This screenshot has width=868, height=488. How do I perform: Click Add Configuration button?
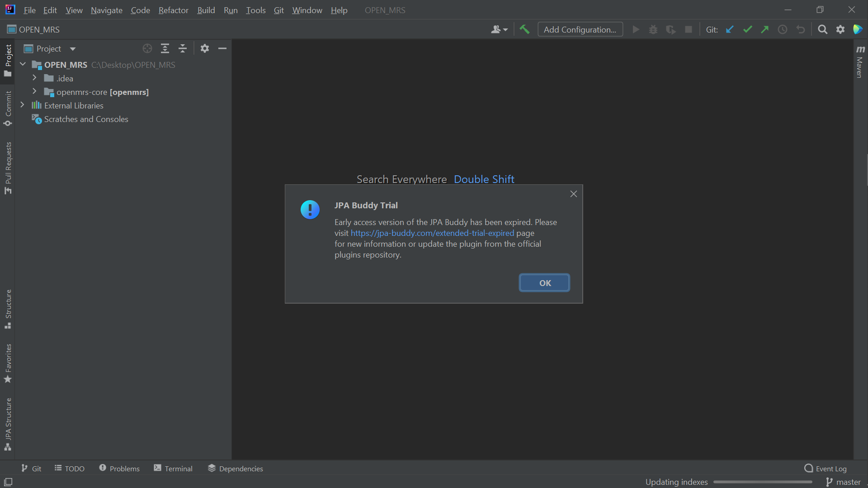580,29
